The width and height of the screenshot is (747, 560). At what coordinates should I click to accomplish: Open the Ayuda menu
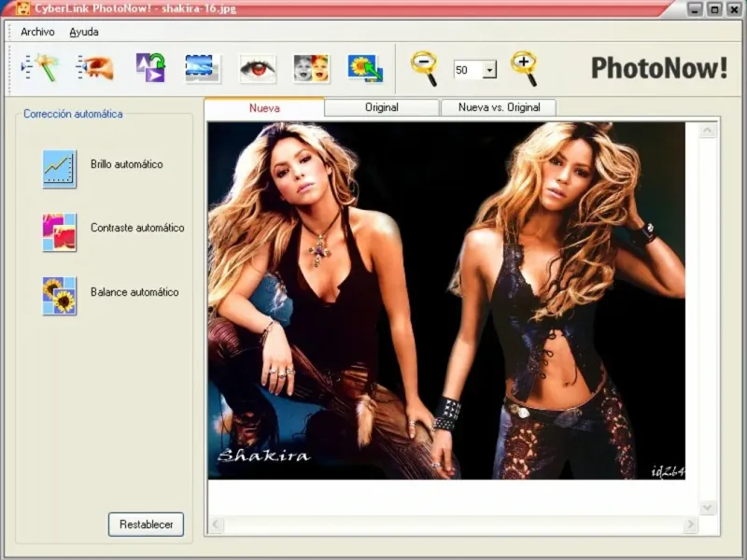[x=84, y=32]
